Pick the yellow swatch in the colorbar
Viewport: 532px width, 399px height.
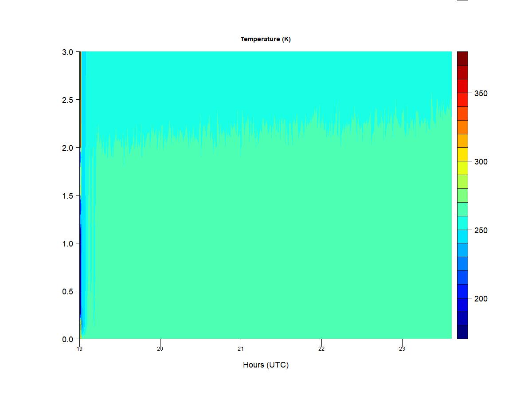[x=462, y=154]
